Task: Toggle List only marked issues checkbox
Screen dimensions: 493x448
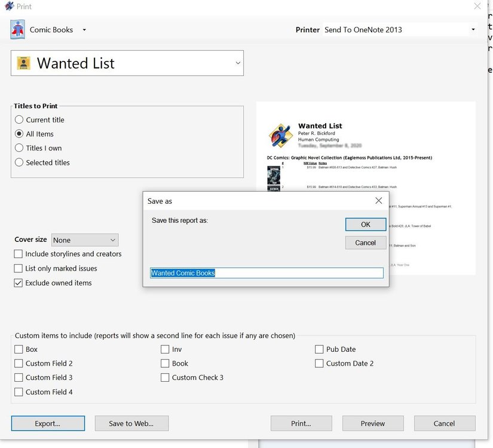Action: tap(19, 268)
